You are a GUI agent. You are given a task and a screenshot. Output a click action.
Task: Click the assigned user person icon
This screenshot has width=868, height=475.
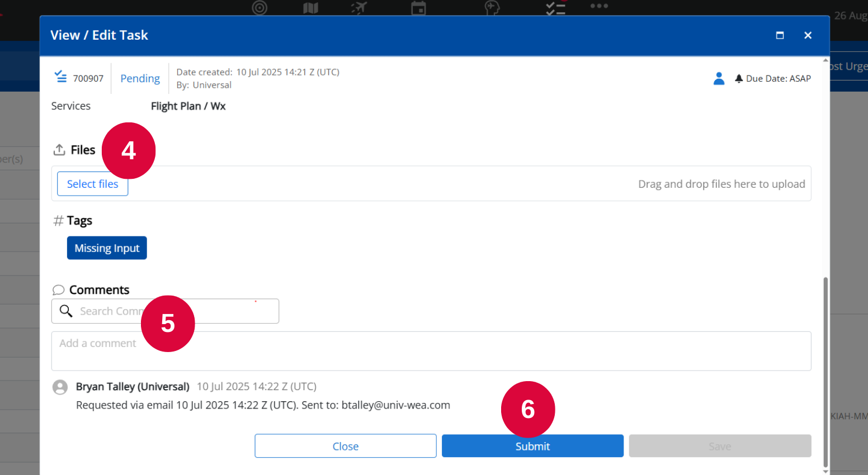(x=719, y=78)
